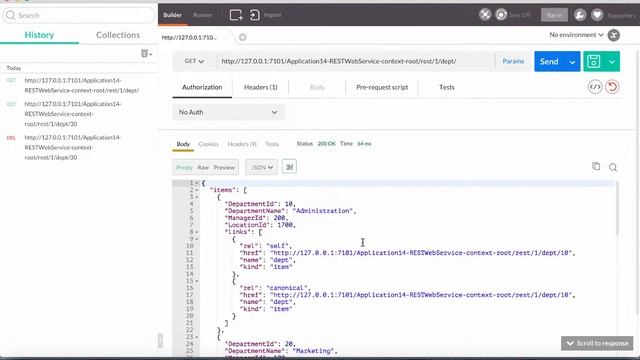The width and height of the screenshot is (640, 360).
Task: Collapse the object fold on line 23
Action: [x=197, y=337]
